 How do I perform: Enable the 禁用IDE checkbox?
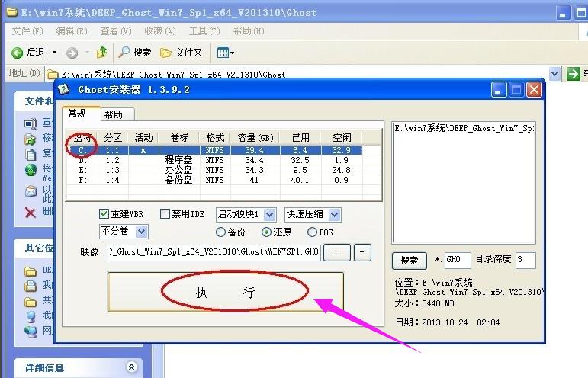tap(165, 214)
